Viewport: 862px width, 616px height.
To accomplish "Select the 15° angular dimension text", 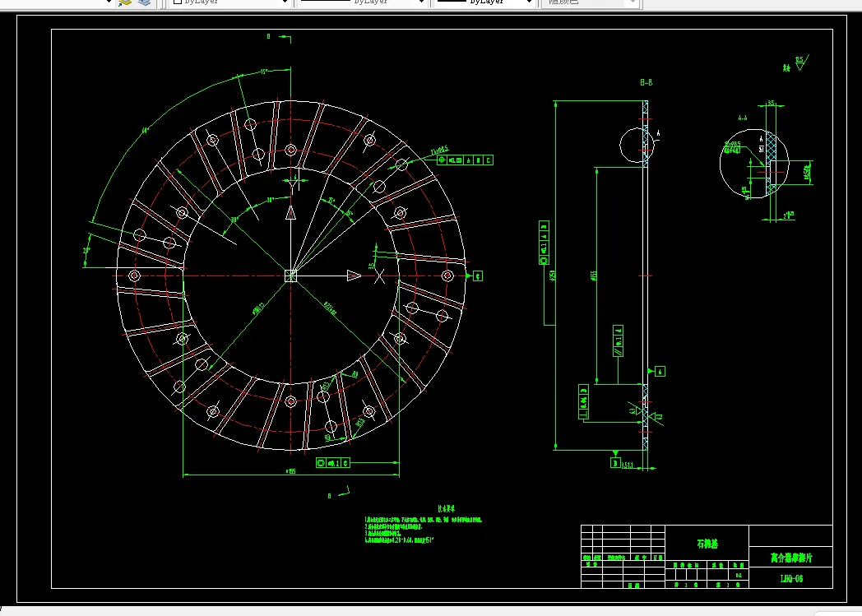I will pos(264,72).
